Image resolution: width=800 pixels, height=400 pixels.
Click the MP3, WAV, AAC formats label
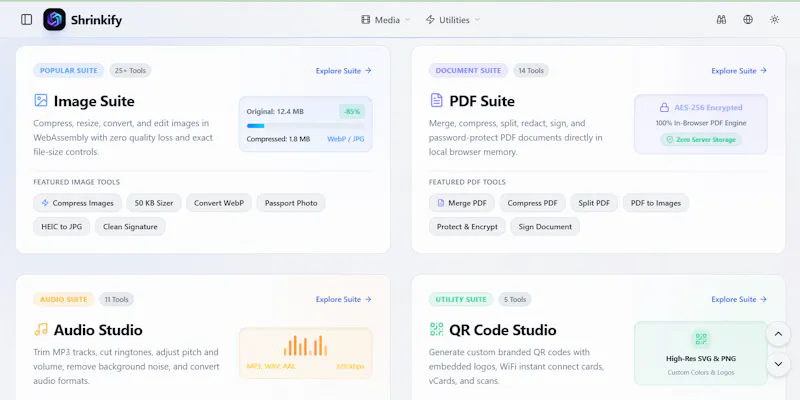pos(271,366)
